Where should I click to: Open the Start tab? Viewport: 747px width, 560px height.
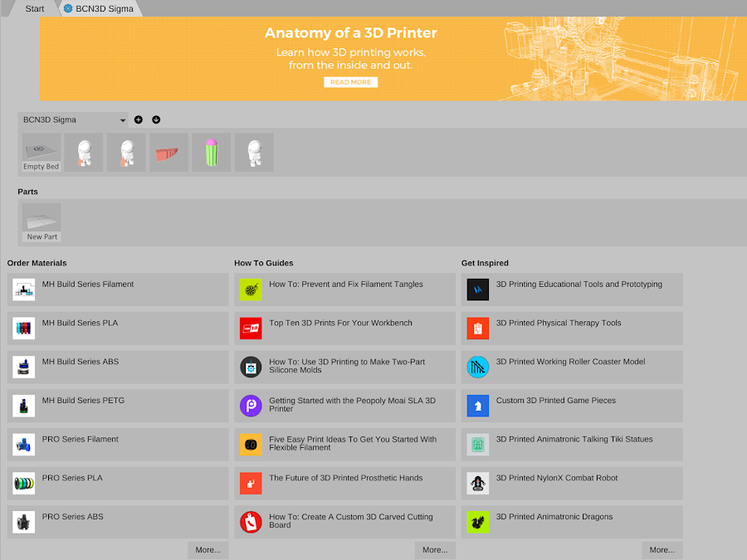(x=34, y=8)
